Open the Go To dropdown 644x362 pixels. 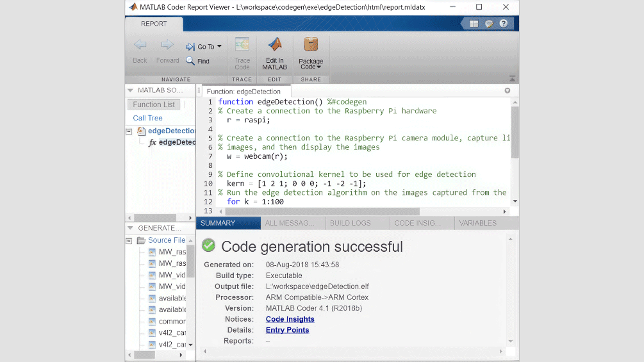tap(204, 47)
